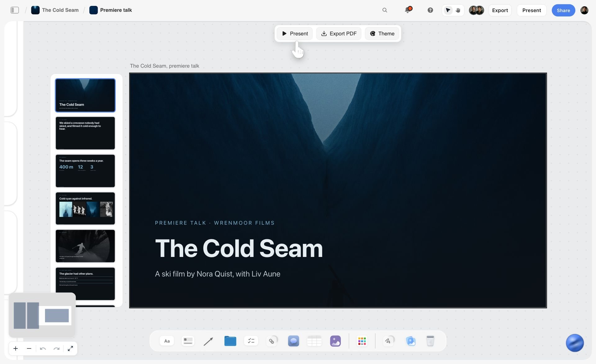Open notifications bell
The height and width of the screenshot is (364, 596).
pyautogui.click(x=408, y=10)
